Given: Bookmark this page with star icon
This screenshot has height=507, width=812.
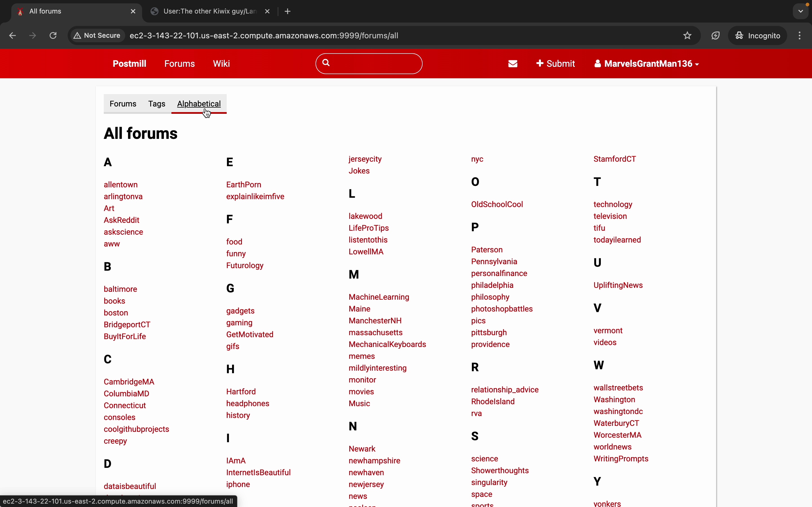Looking at the screenshot, I should pos(687,35).
